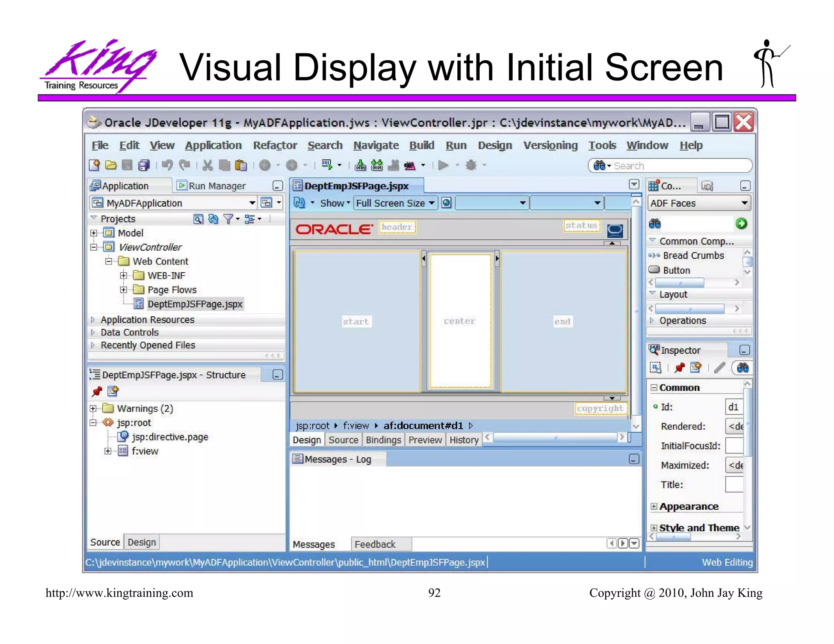Click the search binoculars in main toolbar
This screenshot has width=834, height=644.
[599, 165]
